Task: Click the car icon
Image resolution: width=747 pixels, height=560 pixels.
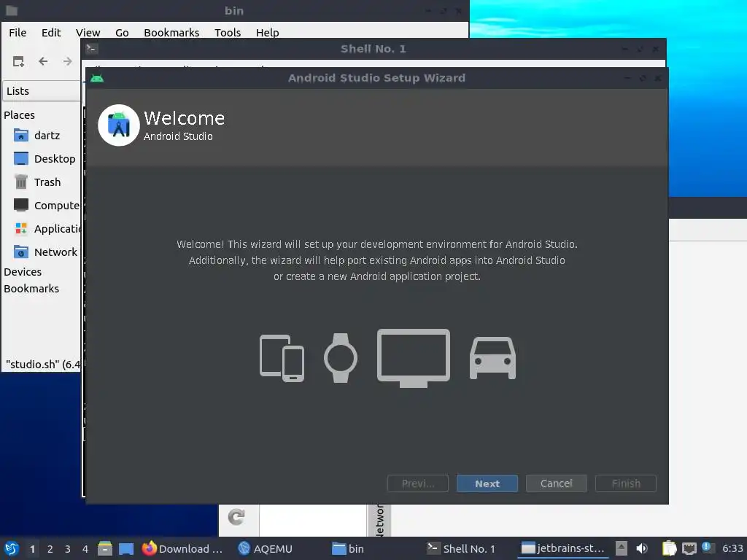Action: click(x=492, y=358)
